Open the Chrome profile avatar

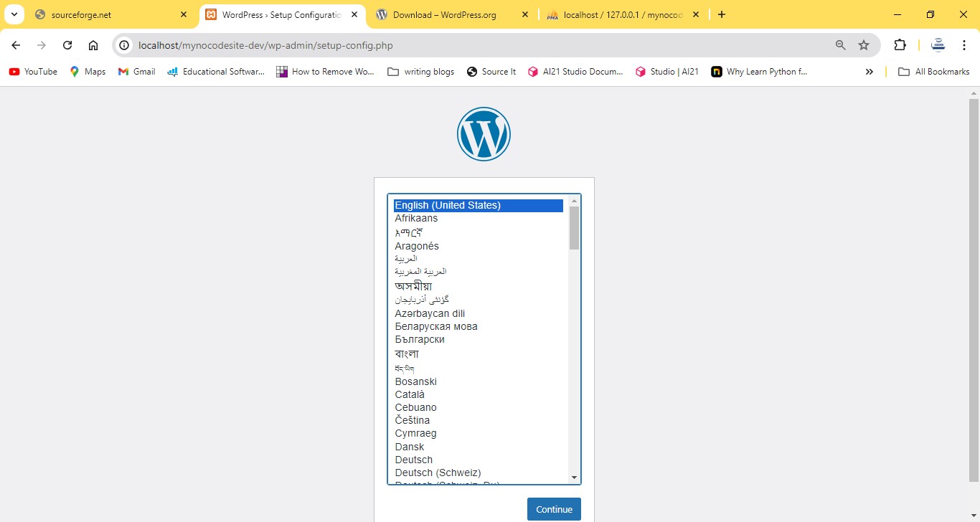(x=938, y=45)
